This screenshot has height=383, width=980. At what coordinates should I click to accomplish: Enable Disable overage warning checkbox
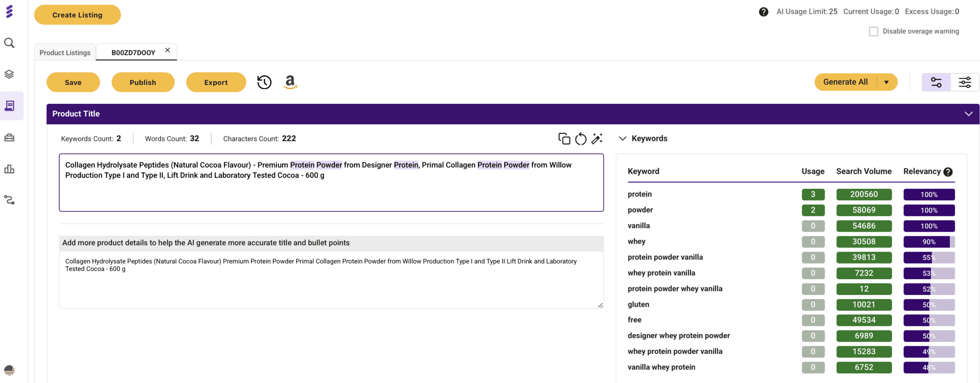[873, 31]
